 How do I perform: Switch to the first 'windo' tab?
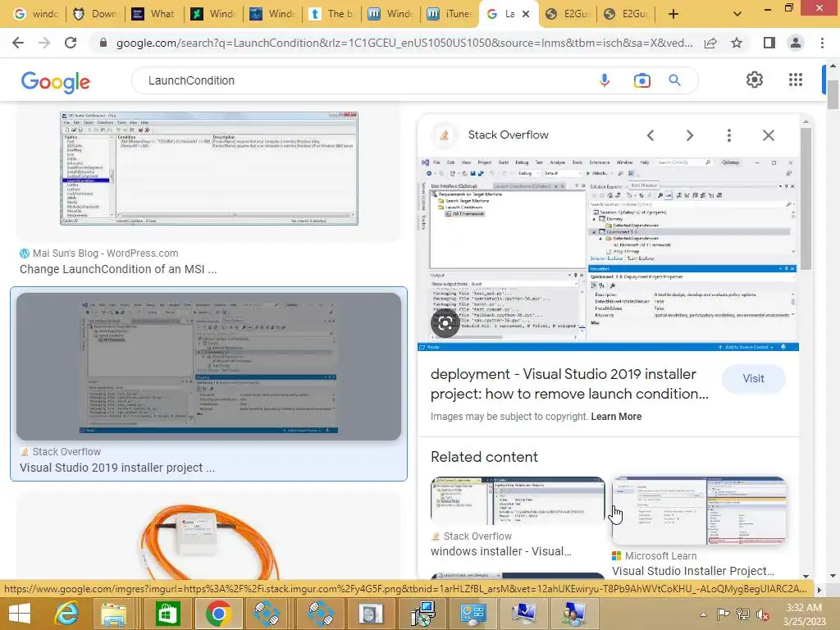(36, 14)
